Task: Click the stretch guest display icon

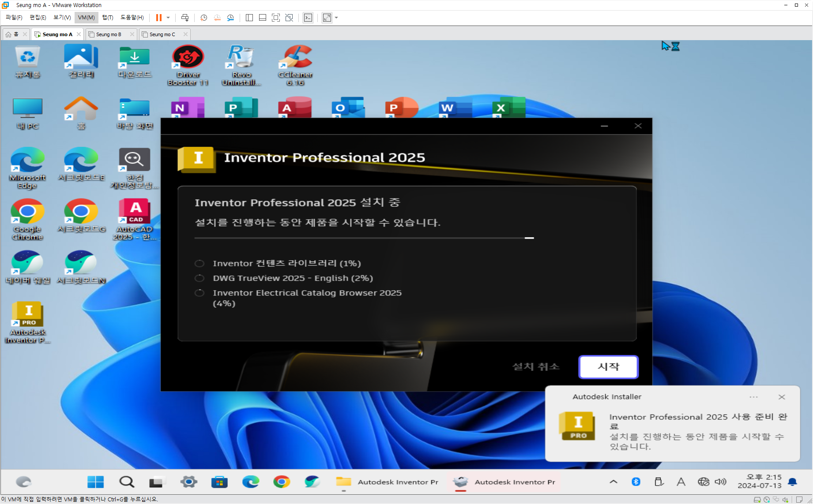Action: [x=327, y=18]
